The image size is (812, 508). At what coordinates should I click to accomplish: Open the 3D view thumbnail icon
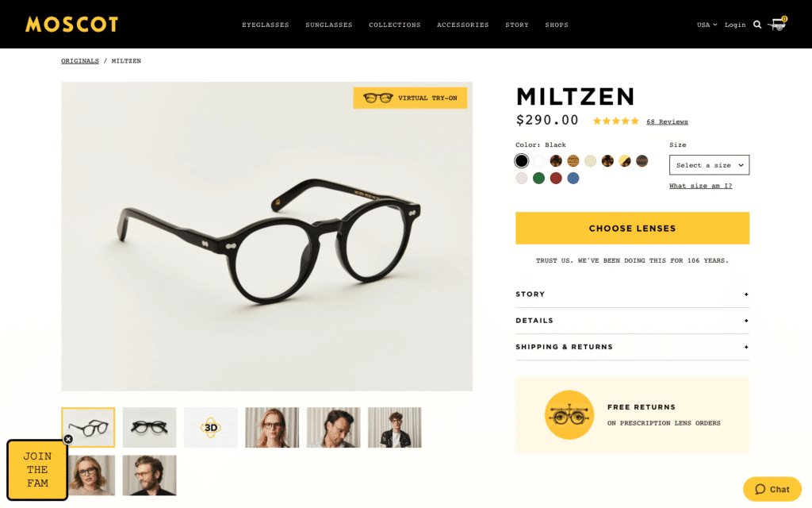[x=211, y=428]
